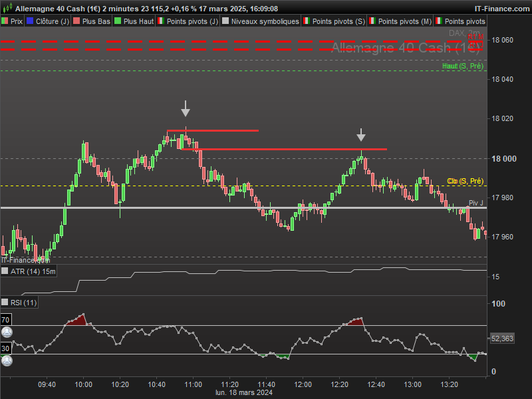Click the lun. 18 mars 2024 date label
The height and width of the screenshot is (399, 532).
(x=244, y=392)
